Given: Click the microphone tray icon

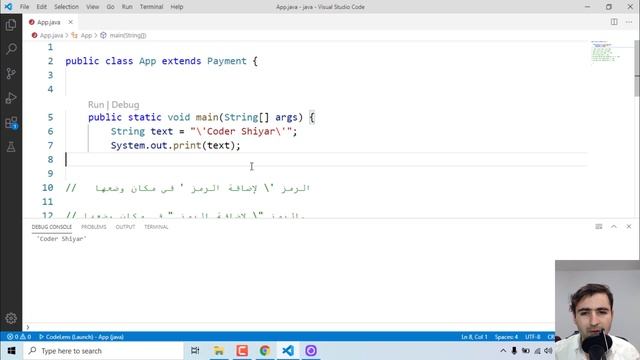Looking at the screenshot, I should click(514, 351).
